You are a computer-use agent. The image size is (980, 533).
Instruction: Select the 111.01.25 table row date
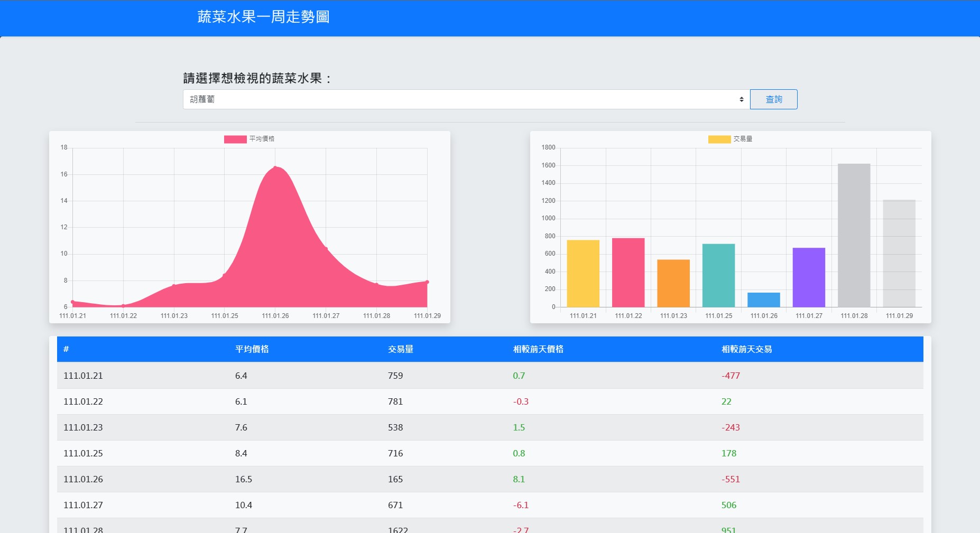point(83,453)
